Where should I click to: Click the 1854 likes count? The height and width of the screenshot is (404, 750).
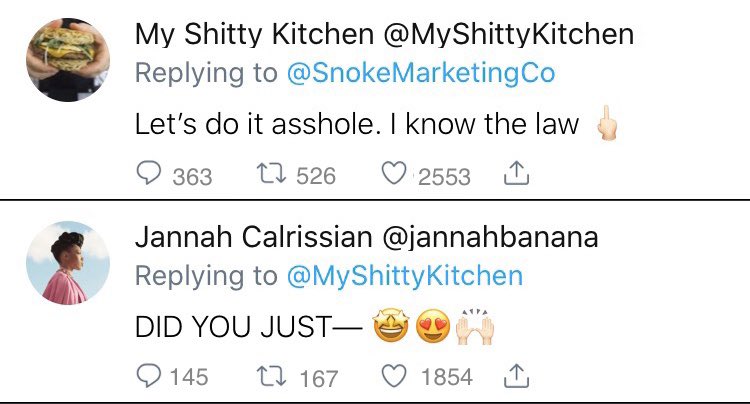447,377
